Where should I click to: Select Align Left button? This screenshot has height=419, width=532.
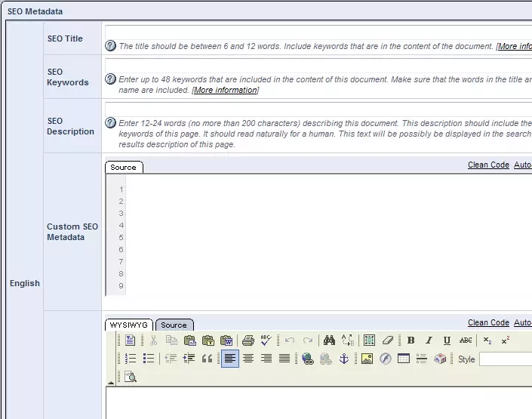[x=230, y=359]
